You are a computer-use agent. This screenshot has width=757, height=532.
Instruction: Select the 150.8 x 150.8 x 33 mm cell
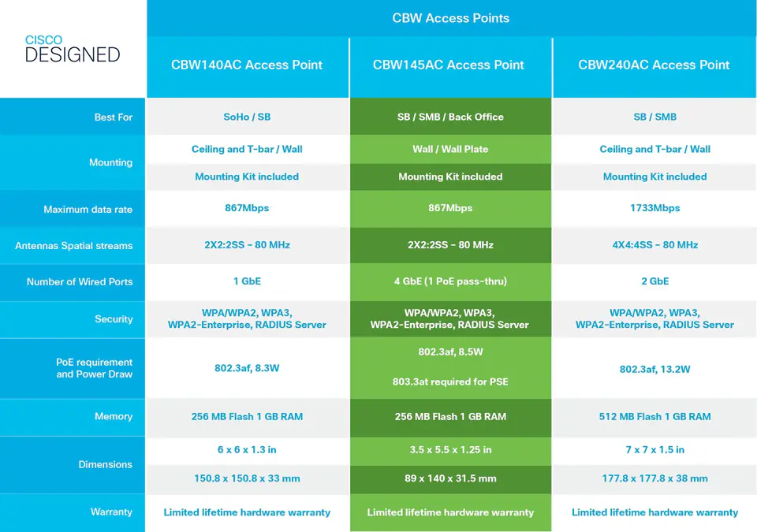(x=247, y=478)
